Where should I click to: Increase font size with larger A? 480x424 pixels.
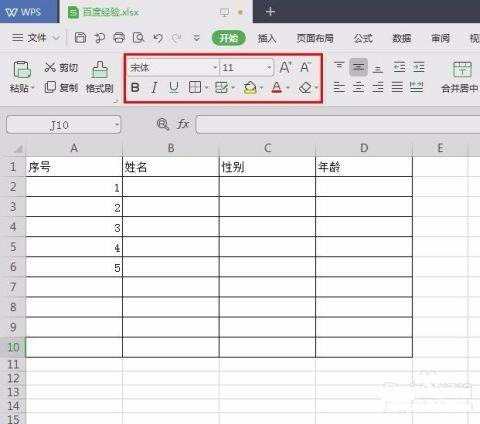point(285,68)
